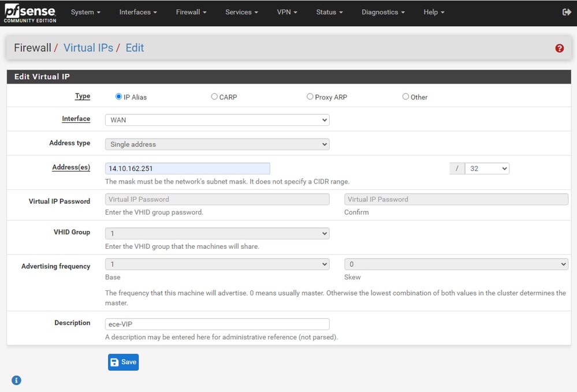Viewport: 577px width, 392px height.
Task: Click the first Virtual IP Password field
Action: (217, 199)
